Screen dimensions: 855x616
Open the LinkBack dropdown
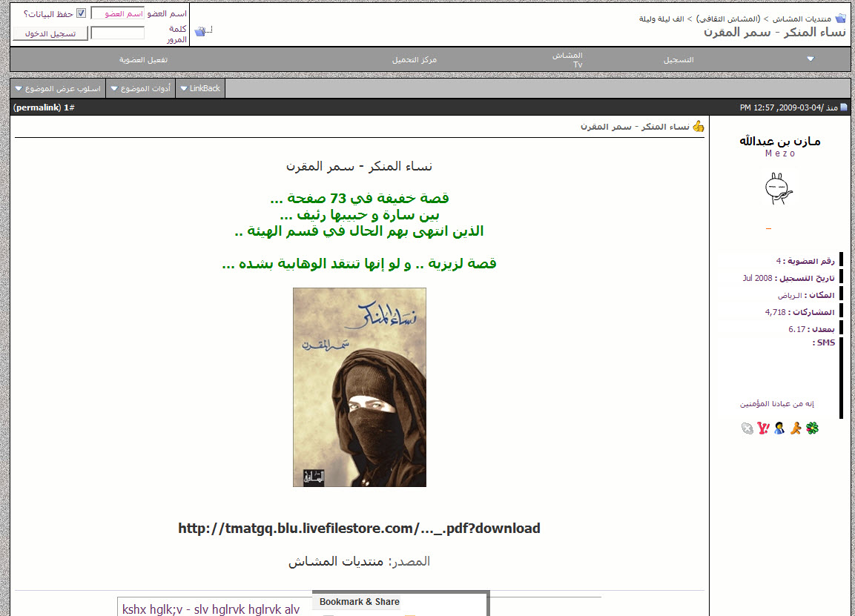tap(200, 88)
